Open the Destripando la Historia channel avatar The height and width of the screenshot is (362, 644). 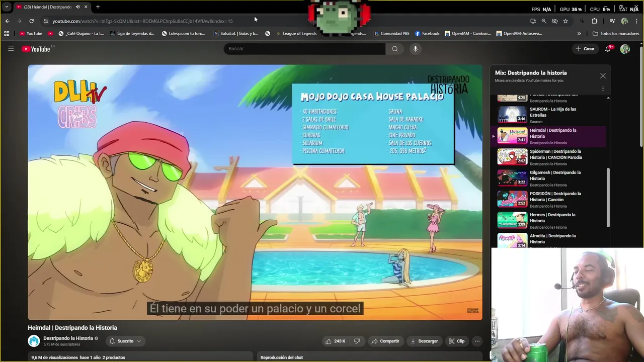[x=34, y=341]
